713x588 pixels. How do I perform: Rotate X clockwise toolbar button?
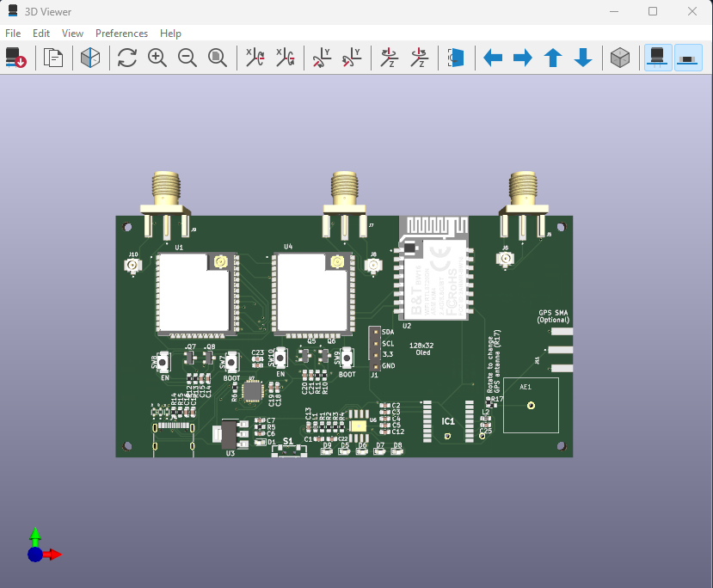pos(255,58)
